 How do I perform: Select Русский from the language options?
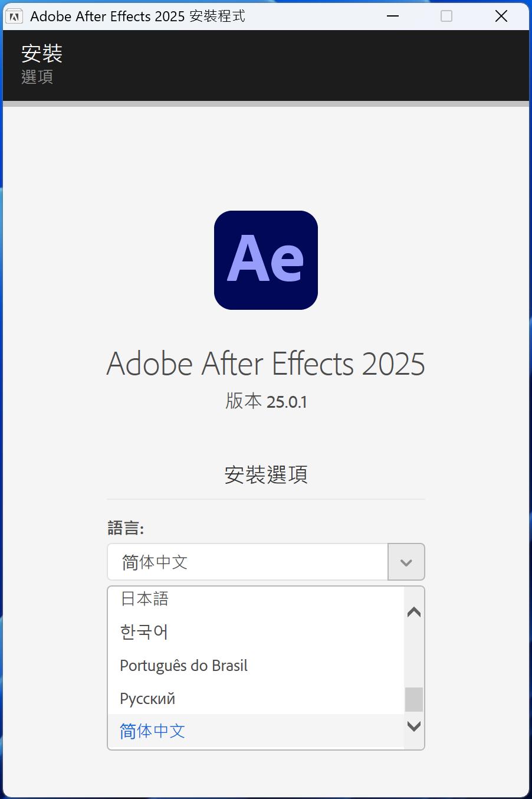[147, 699]
